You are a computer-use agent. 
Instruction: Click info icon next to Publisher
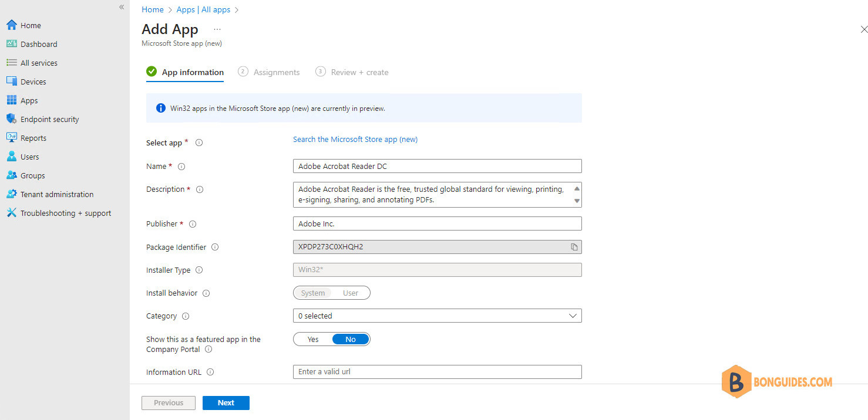click(x=193, y=224)
